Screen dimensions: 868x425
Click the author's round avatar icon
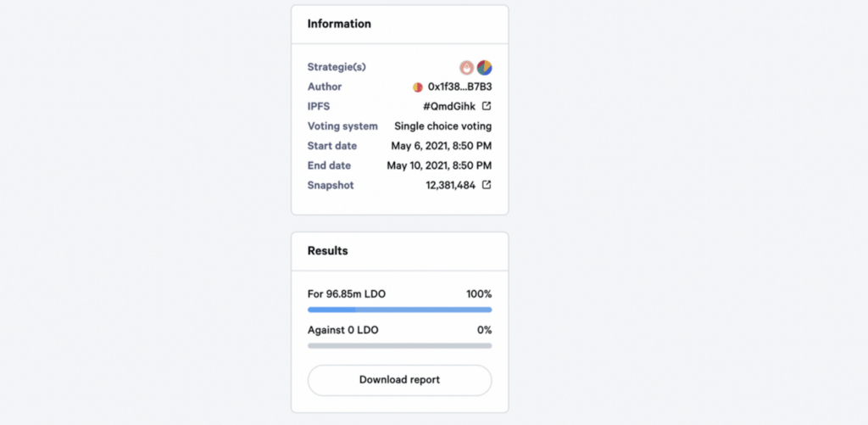[x=417, y=87]
